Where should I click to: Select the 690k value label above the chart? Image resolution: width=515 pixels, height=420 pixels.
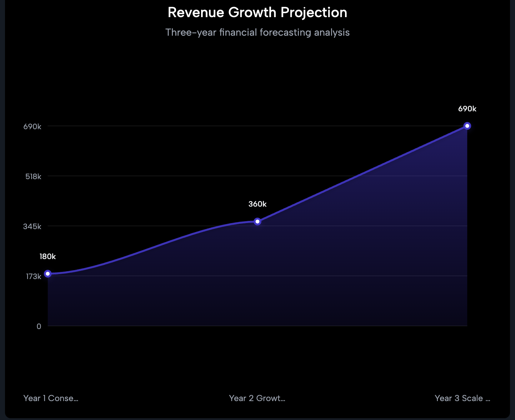(467, 108)
